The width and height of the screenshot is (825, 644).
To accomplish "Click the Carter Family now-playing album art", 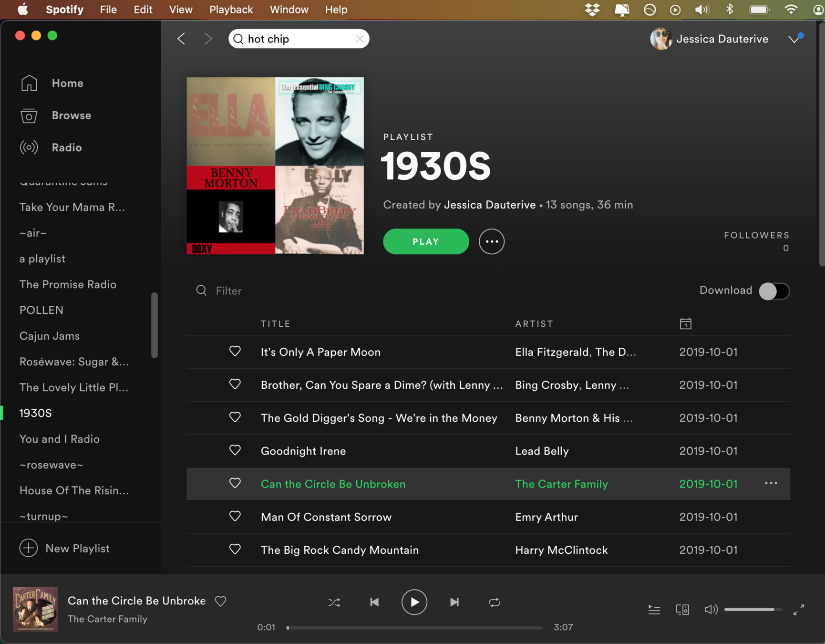I will click(35, 609).
